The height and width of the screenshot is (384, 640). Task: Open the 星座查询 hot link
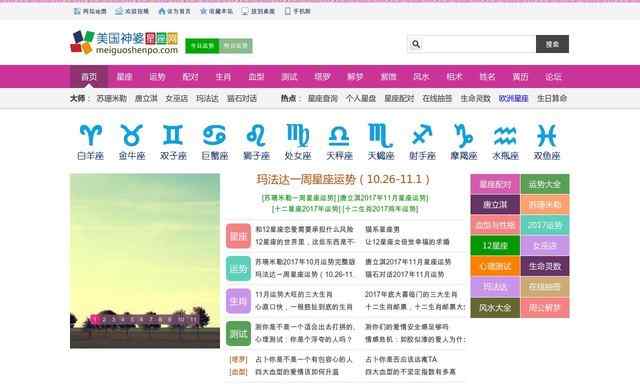click(x=322, y=98)
